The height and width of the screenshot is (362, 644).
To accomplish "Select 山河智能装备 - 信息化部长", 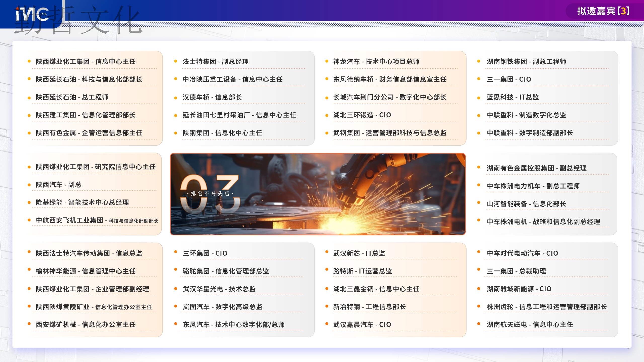I will 527,204.
